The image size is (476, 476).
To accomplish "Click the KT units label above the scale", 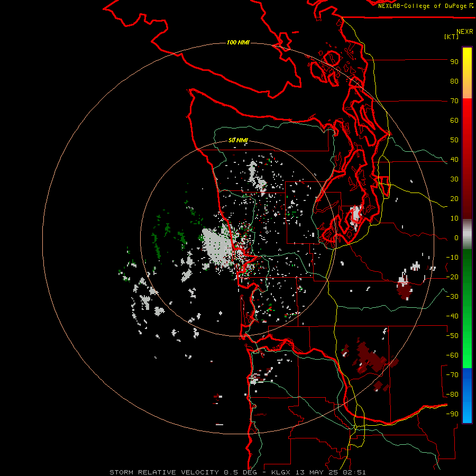I will tap(452, 36).
